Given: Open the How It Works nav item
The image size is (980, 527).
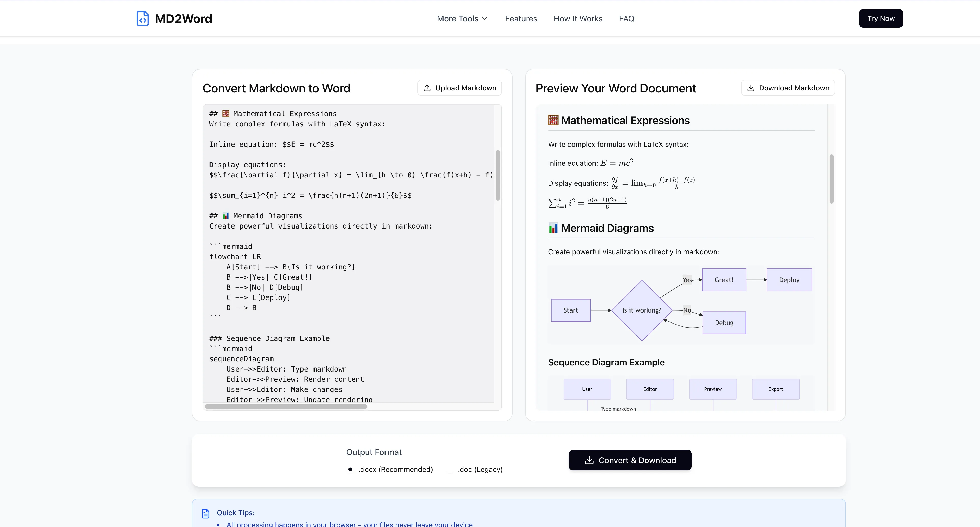Looking at the screenshot, I should click(x=577, y=19).
